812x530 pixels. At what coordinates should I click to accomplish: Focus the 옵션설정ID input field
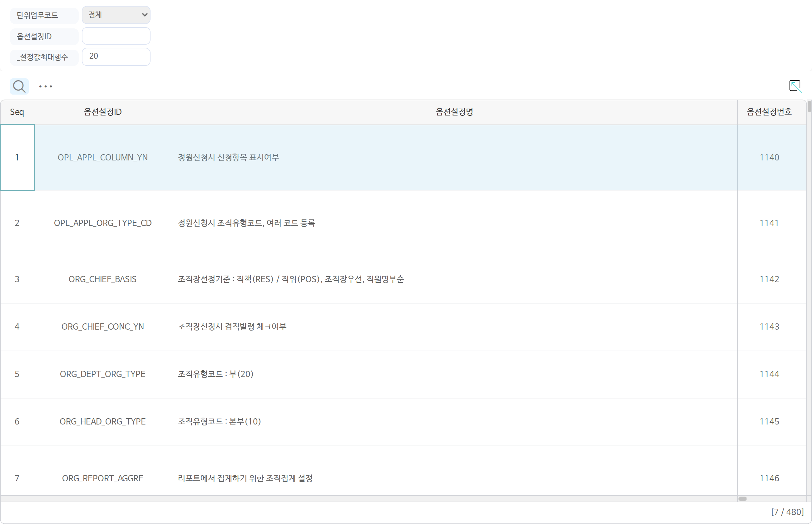tap(116, 36)
